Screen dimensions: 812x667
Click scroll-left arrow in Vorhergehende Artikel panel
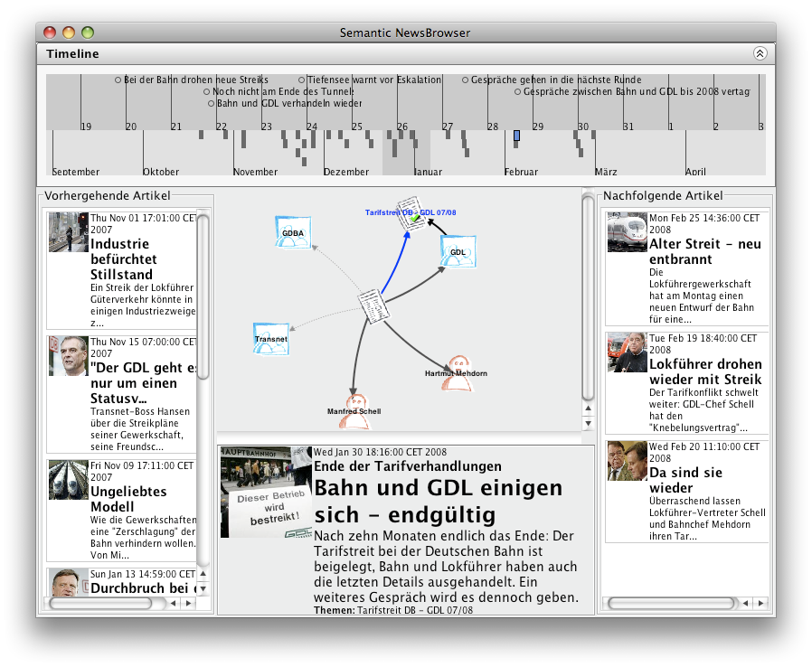[173, 603]
